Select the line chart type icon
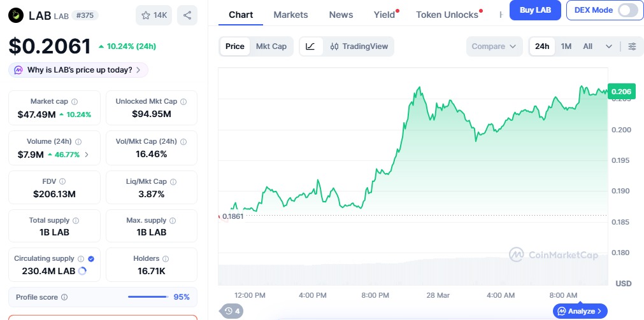The image size is (644, 320). pos(310,46)
